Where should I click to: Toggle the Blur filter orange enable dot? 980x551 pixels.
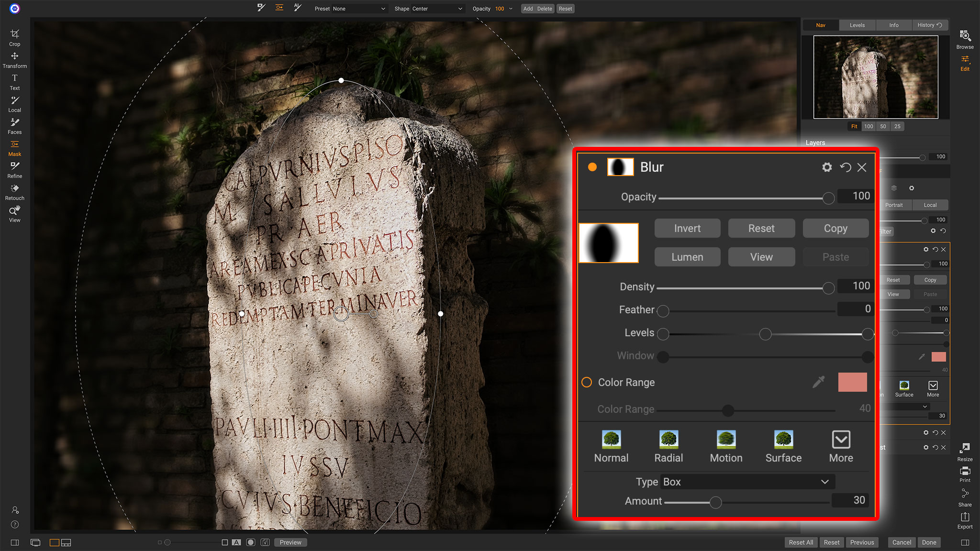coord(592,167)
